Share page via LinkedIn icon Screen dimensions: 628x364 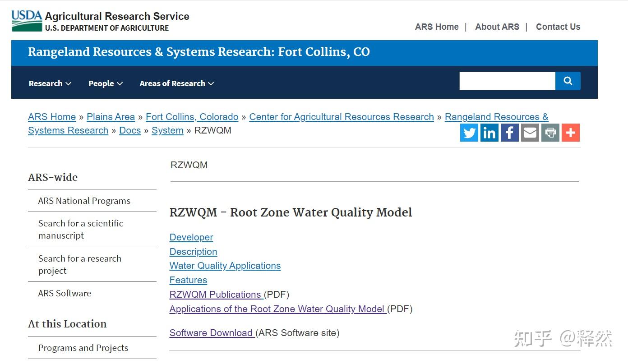click(x=489, y=133)
